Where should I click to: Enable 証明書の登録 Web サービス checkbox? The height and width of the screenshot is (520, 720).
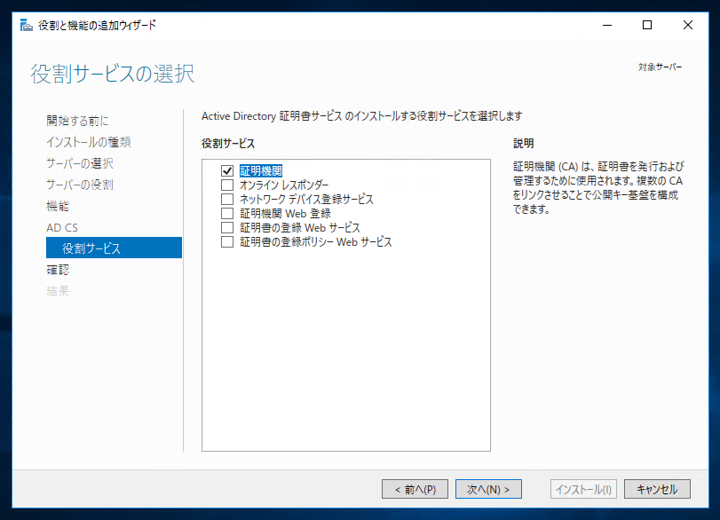click(x=227, y=228)
